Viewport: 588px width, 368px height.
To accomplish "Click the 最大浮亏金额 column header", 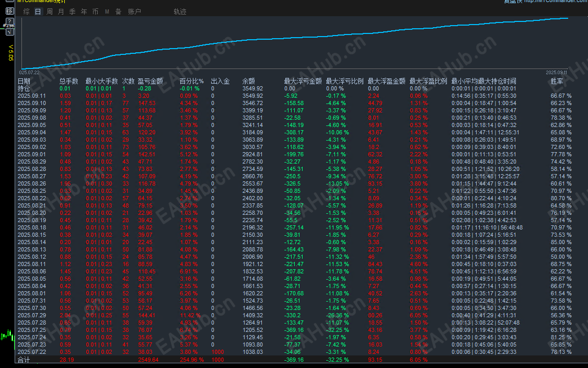I will click(x=303, y=81).
